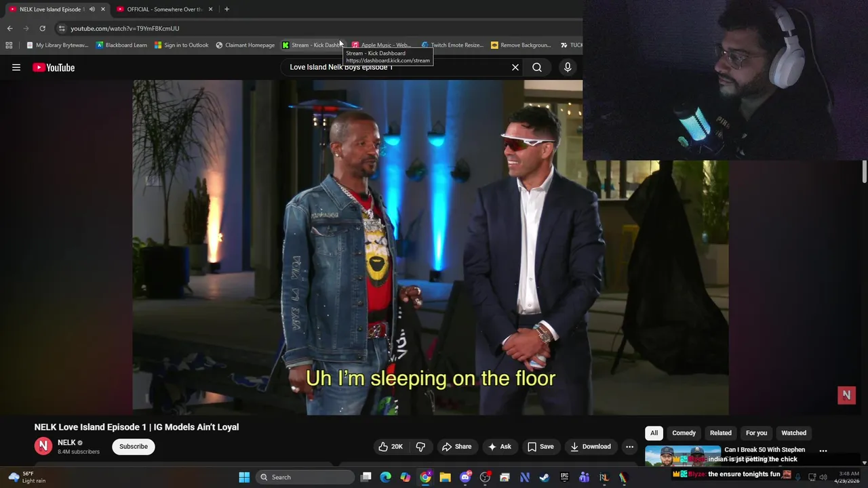Open Twitch Emote Resizer bookmark

pyautogui.click(x=452, y=45)
